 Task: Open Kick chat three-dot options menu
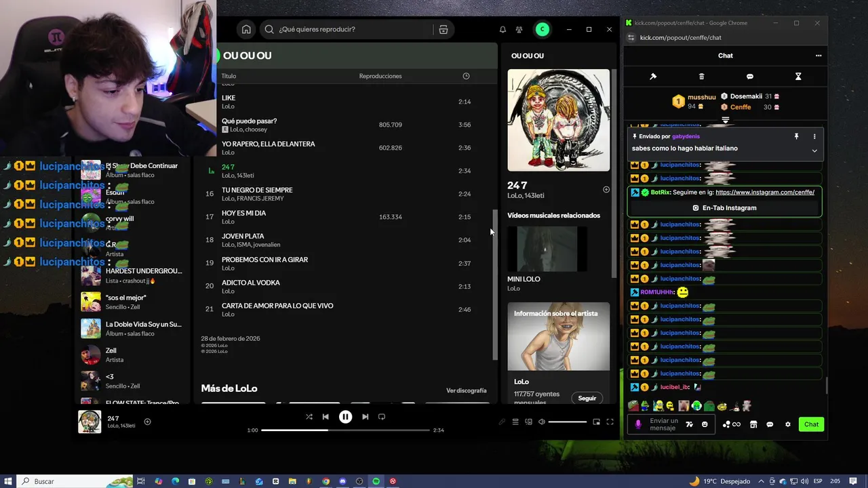(818, 56)
